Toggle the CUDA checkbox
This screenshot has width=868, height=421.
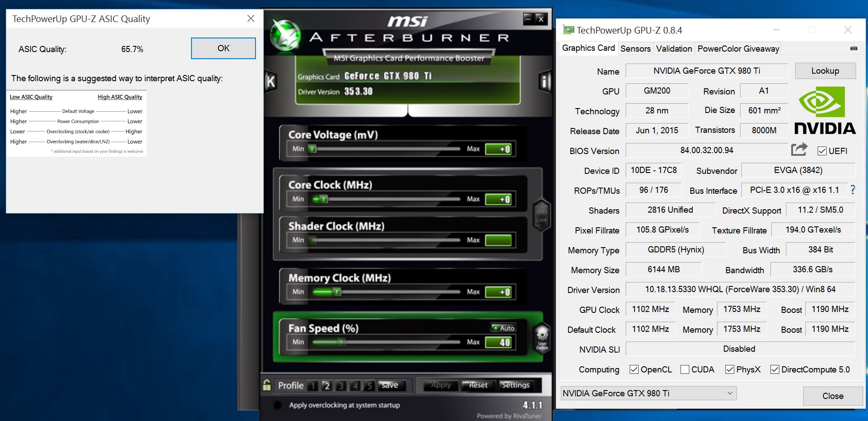tap(685, 369)
